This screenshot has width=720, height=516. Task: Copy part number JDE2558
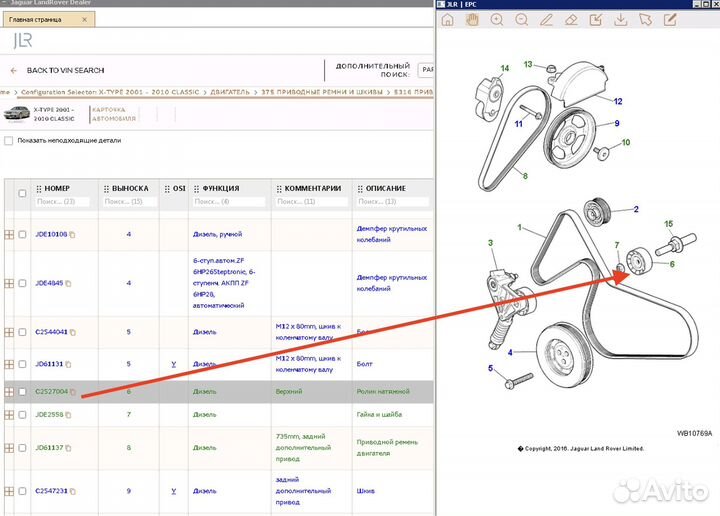(68, 415)
